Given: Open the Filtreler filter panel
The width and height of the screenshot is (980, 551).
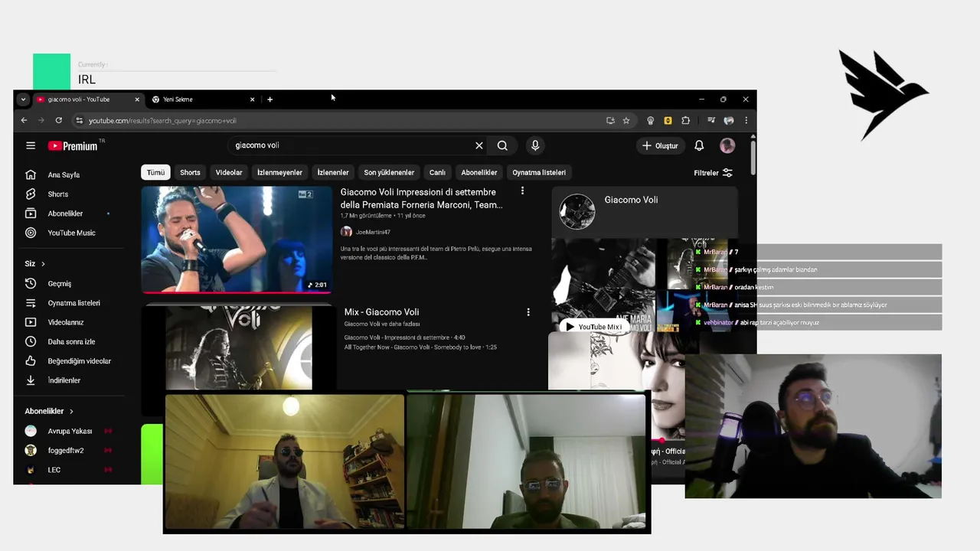Looking at the screenshot, I should coord(713,173).
